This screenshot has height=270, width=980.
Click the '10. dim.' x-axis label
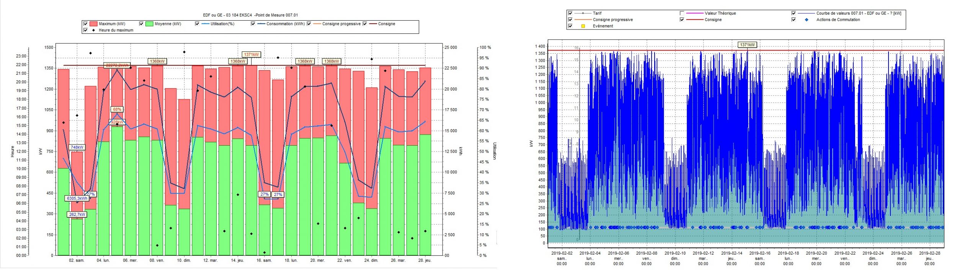click(184, 260)
